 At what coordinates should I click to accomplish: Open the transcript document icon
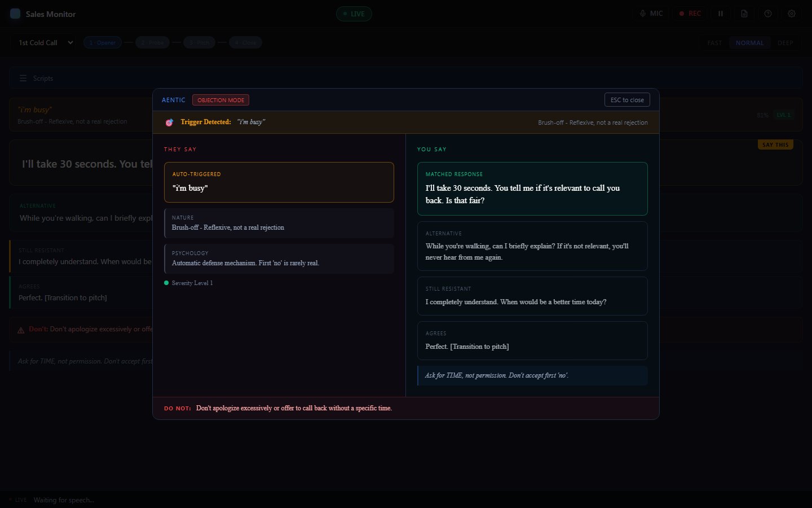744,14
